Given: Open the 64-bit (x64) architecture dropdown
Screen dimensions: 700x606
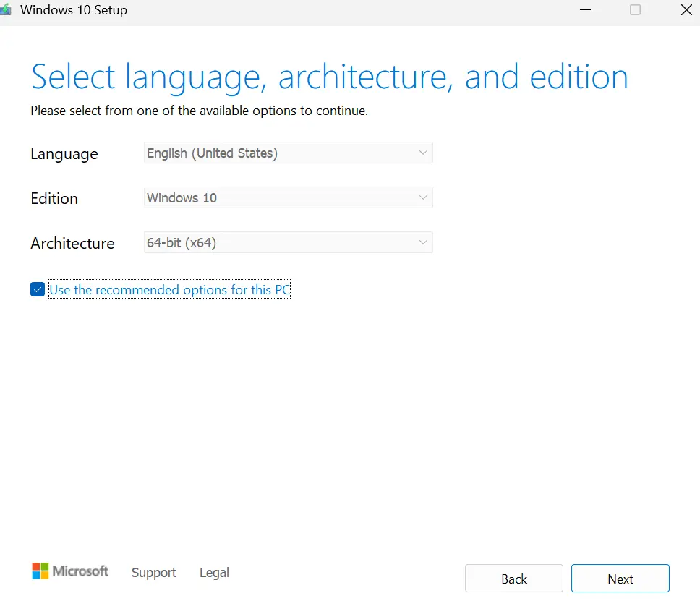Looking at the screenshot, I should tap(288, 243).
